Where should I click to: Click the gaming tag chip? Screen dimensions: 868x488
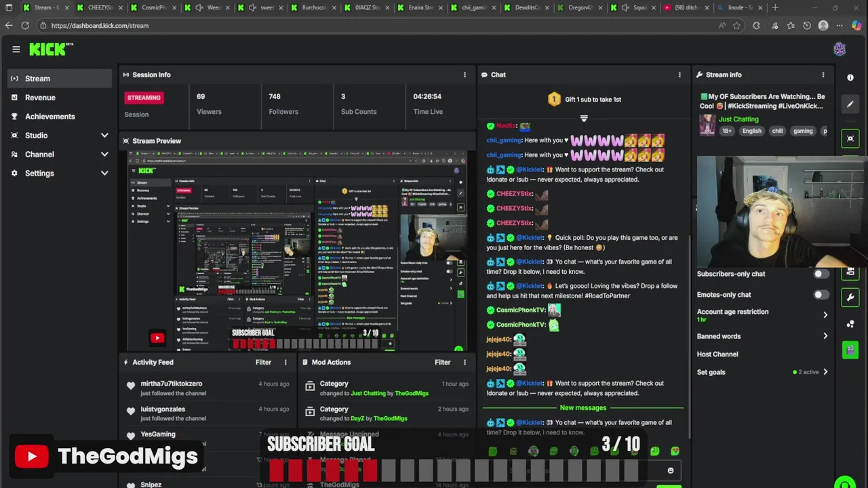pos(803,131)
